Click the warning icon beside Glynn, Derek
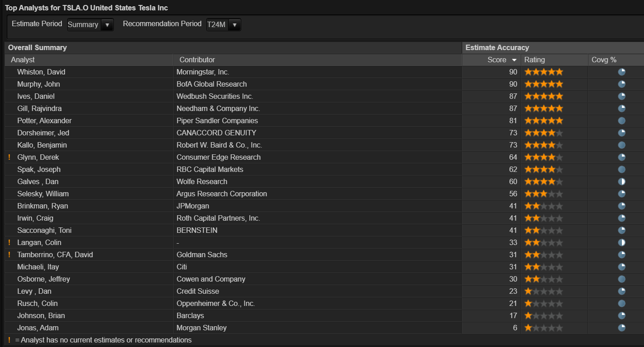Image resolution: width=644 pixels, height=347 pixels. pos(9,157)
